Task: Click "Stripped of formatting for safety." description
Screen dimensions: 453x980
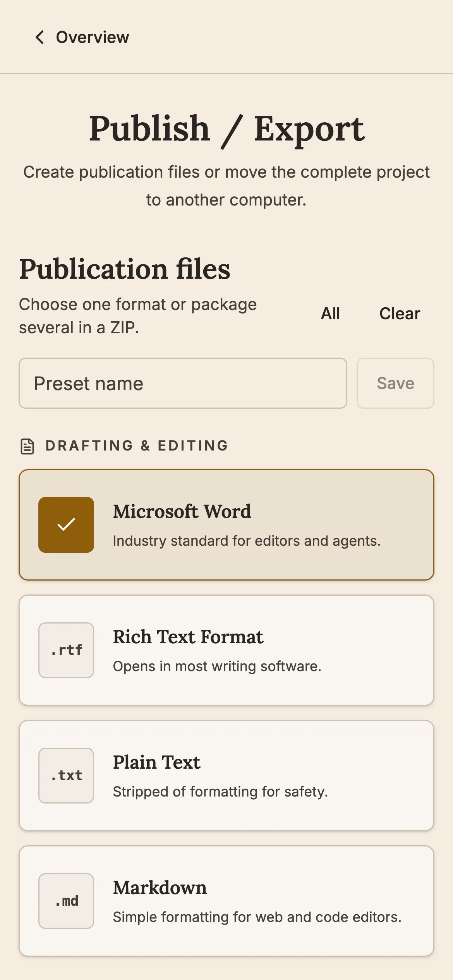Action: pyautogui.click(x=221, y=792)
